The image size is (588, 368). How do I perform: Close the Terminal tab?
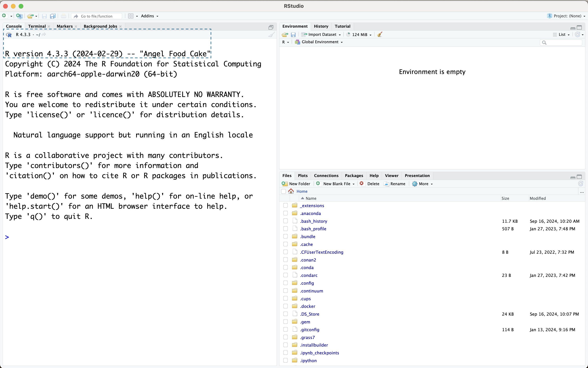point(49,26)
